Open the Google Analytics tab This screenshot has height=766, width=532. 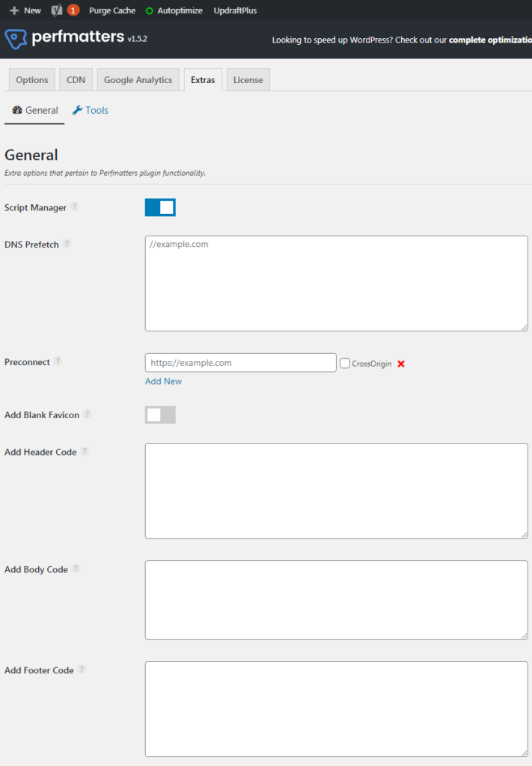pos(138,79)
